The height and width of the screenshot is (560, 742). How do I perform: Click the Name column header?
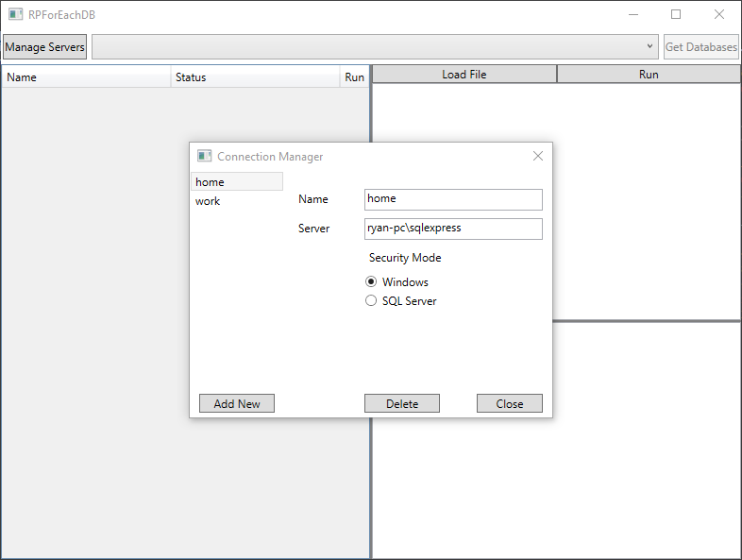[x=86, y=77]
